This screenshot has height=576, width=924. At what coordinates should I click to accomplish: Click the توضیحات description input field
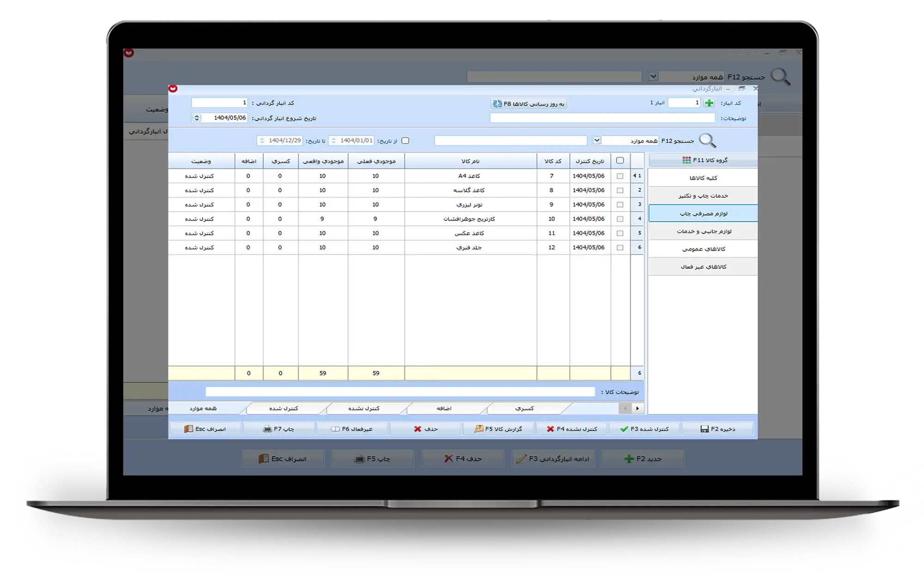(602, 118)
